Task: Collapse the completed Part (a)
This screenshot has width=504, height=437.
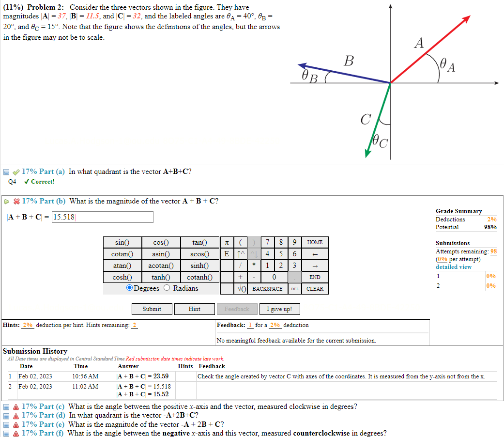Action: click(6, 172)
